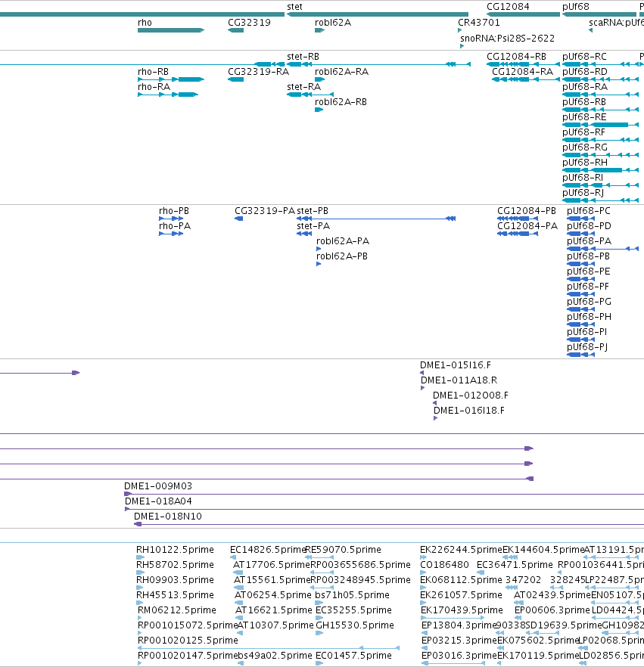Click the stet-PA protein label

click(x=313, y=226)
